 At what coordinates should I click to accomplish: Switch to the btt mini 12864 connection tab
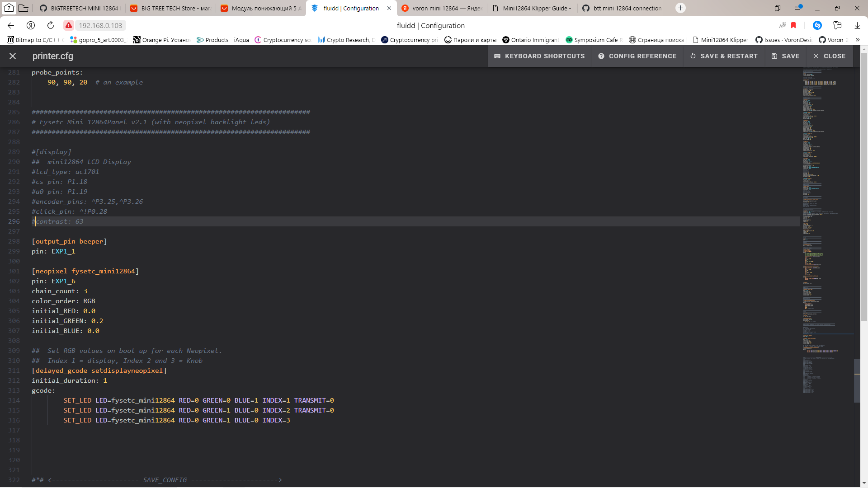click(x=622, y=8)
